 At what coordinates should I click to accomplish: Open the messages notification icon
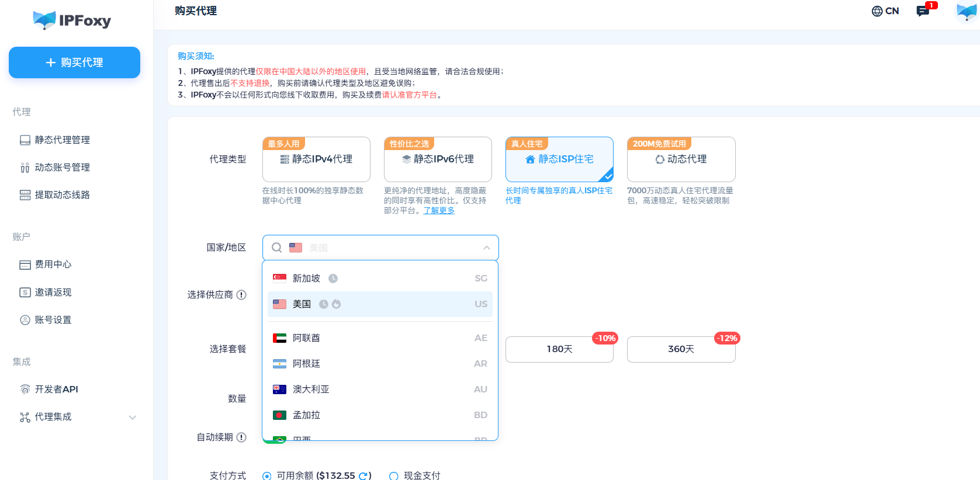point(923,11)
